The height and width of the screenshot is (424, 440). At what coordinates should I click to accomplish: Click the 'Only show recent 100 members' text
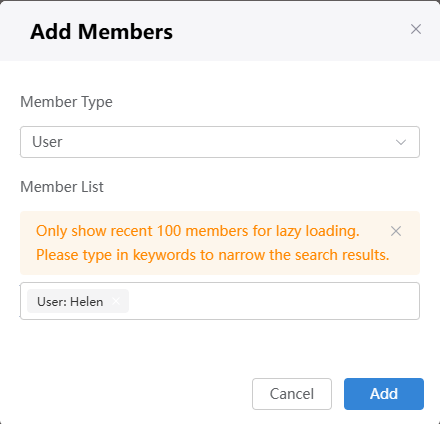(x=198, y=231)
